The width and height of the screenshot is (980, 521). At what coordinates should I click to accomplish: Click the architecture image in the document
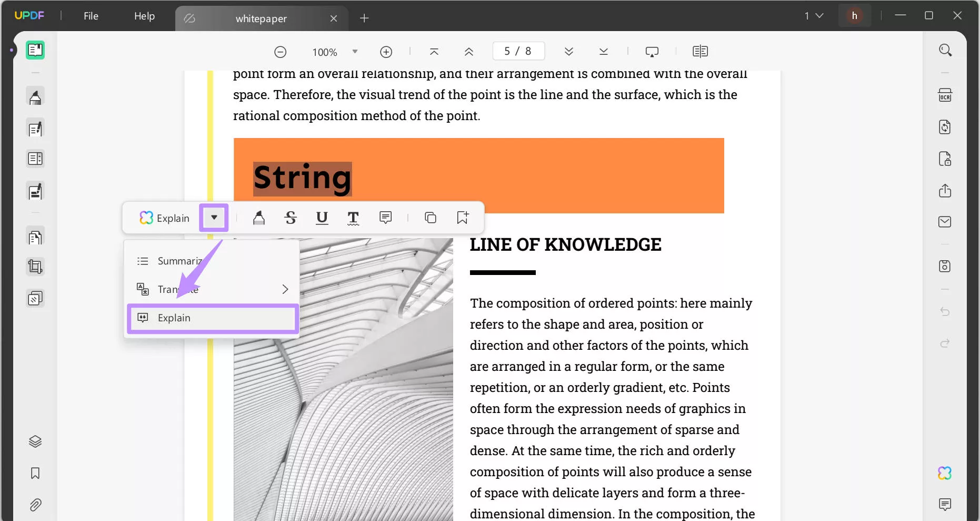(343, 379)
